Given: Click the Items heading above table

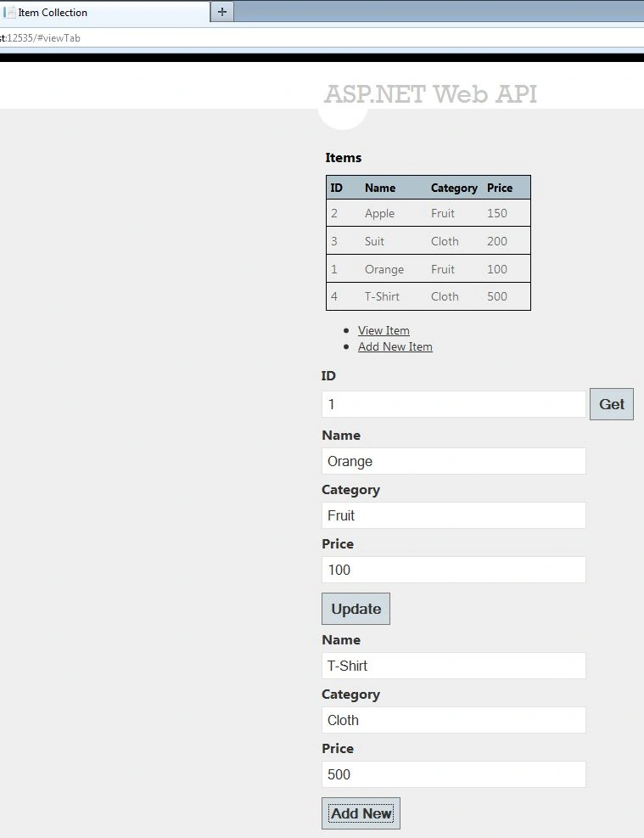Looking at the screenshot, I should pos(344,158).
